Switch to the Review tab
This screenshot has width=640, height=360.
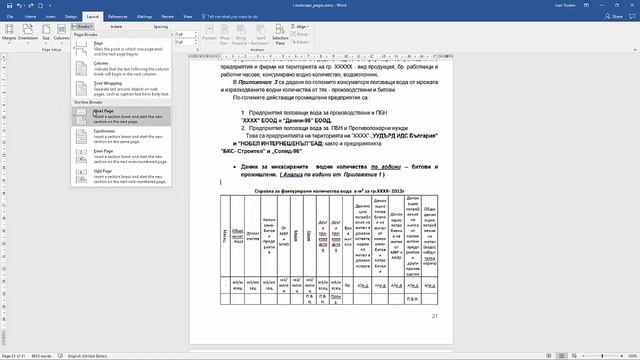tap(167, 17)
